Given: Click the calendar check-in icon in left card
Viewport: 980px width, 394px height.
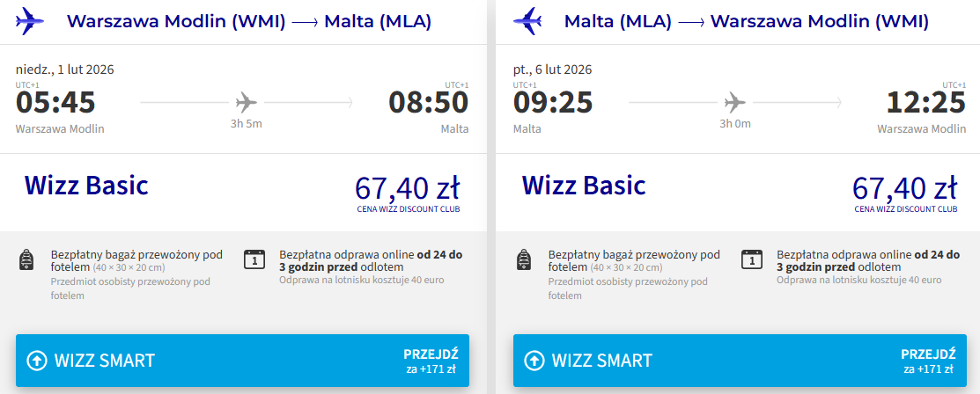Looking at the screenshot, I should [x=254, y=259].
